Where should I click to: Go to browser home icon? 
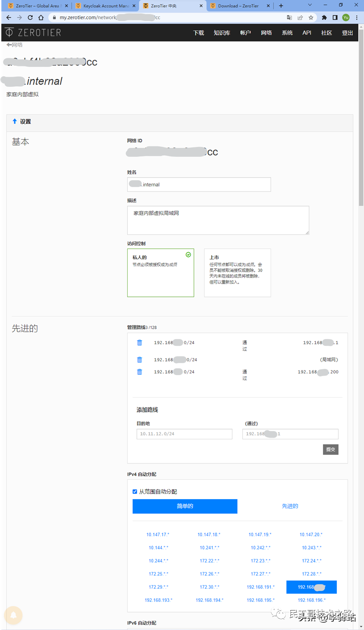coord(41,18)
